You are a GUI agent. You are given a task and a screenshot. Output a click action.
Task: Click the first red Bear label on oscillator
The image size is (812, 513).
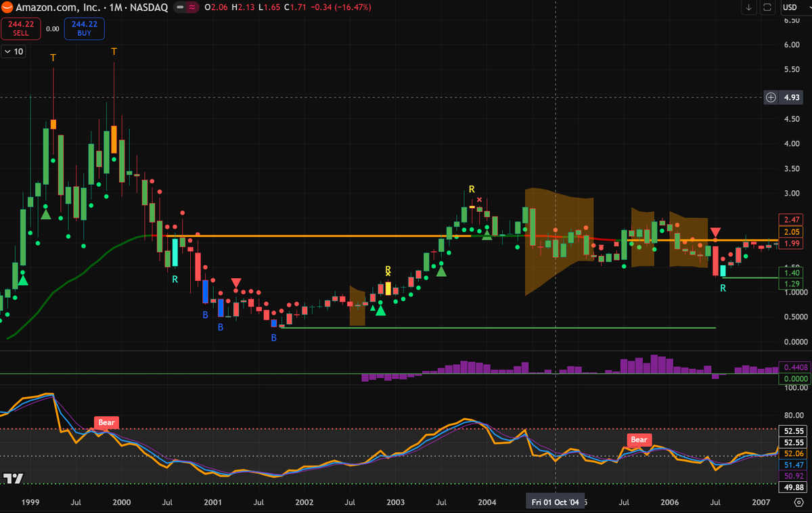point(106,422)
